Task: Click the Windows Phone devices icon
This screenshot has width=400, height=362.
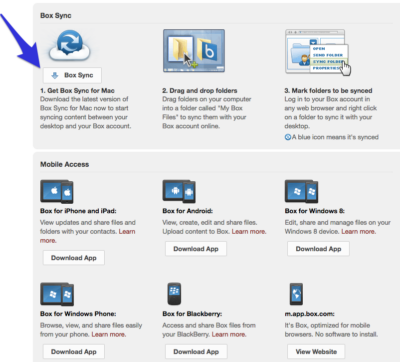Action: [x=57, y=294]
